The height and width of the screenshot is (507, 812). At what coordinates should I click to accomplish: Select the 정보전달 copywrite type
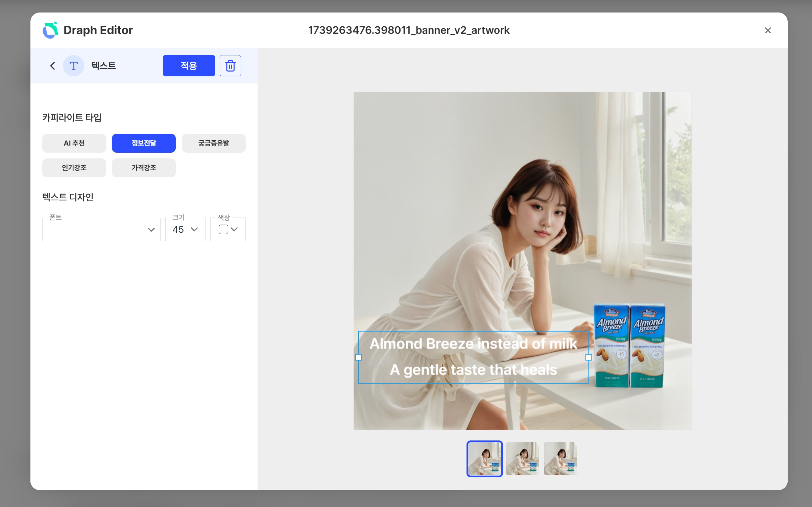pos(144,143)
